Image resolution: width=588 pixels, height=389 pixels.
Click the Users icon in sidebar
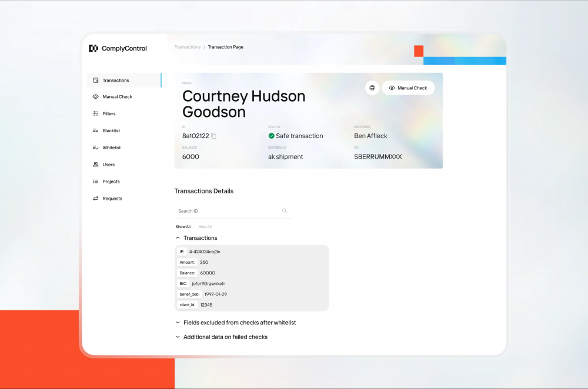95,165
